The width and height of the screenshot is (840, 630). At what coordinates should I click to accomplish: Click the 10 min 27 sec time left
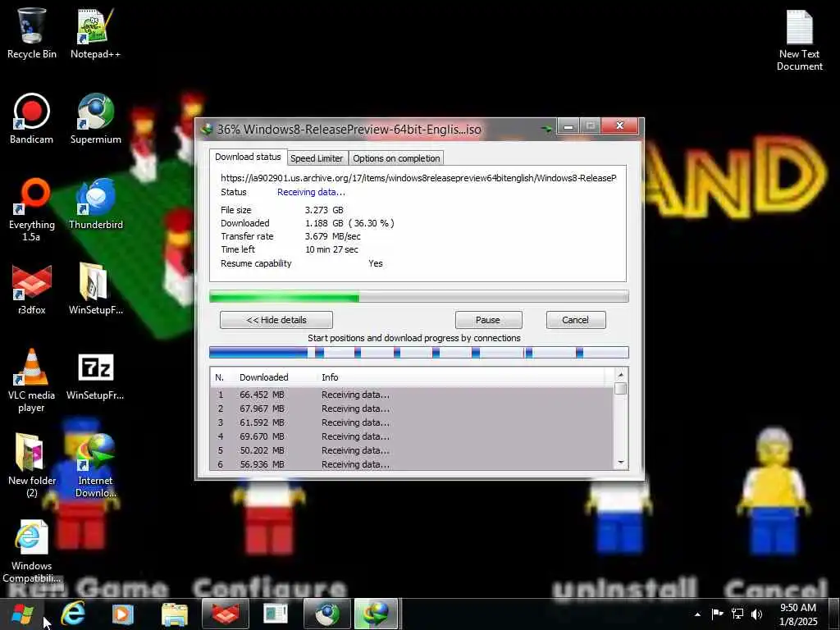[331, 249]
